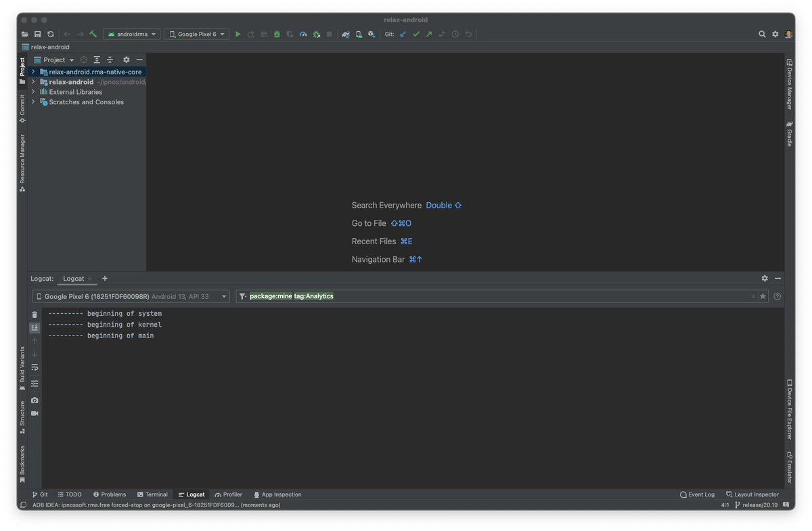This screenshot has height=531, width=812.
Task: Favorite the Logcat filter with star icon
Action: 763,296
